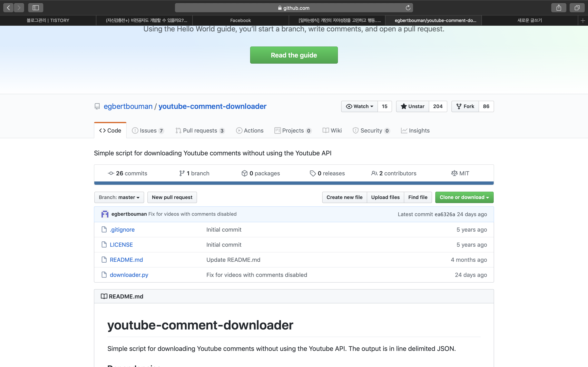Image resolution: width=588 pixels, height=367 pixels.
Task: Switch to the Issues tab
Action: coord(148,130)
